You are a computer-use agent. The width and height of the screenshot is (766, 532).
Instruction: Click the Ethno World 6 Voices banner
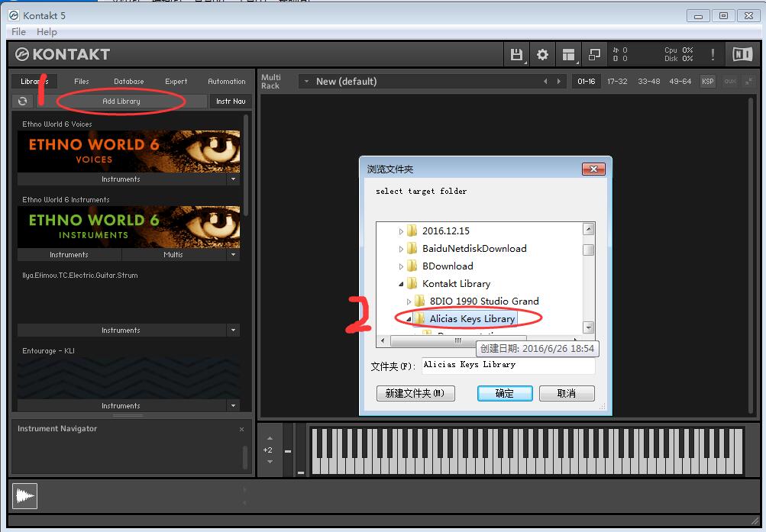(128, 151)
